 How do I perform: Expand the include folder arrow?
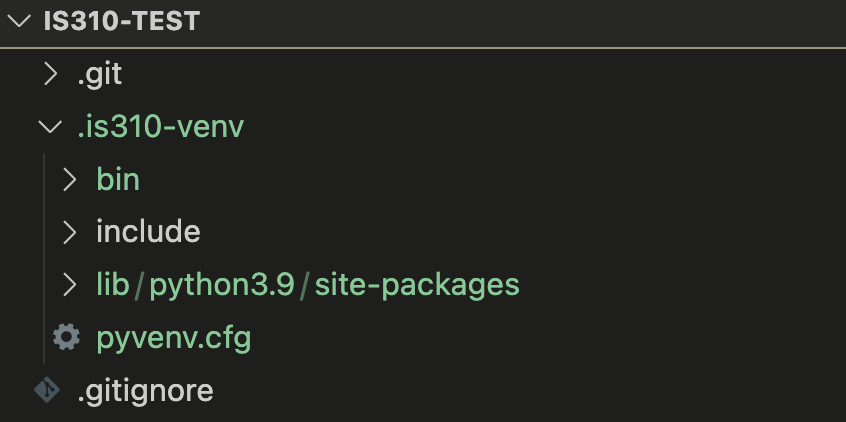tap(69, 232)
